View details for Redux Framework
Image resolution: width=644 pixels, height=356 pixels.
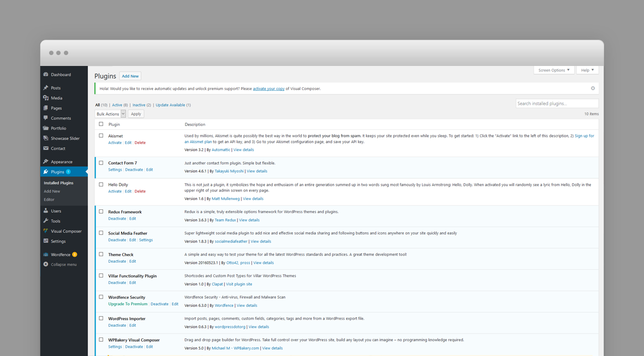249,220
